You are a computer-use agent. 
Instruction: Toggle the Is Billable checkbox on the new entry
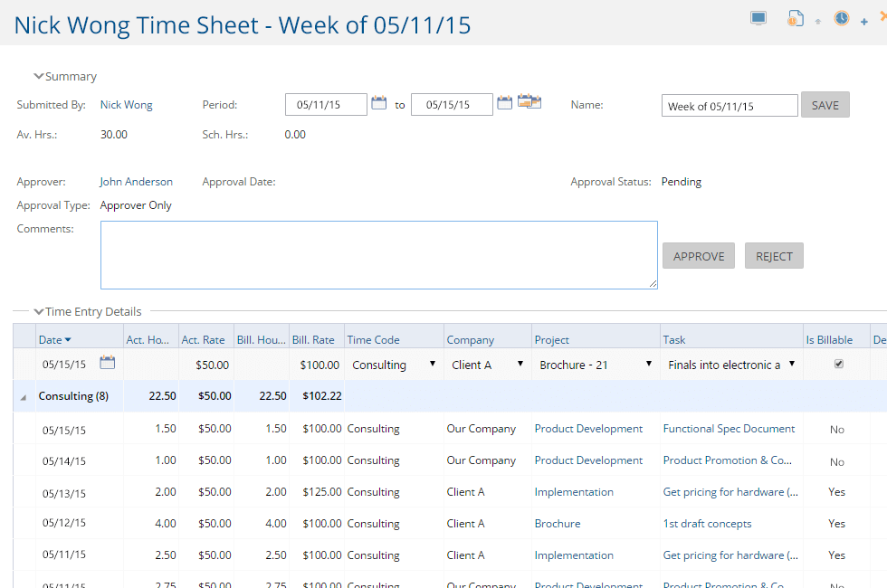click(838, 363)
